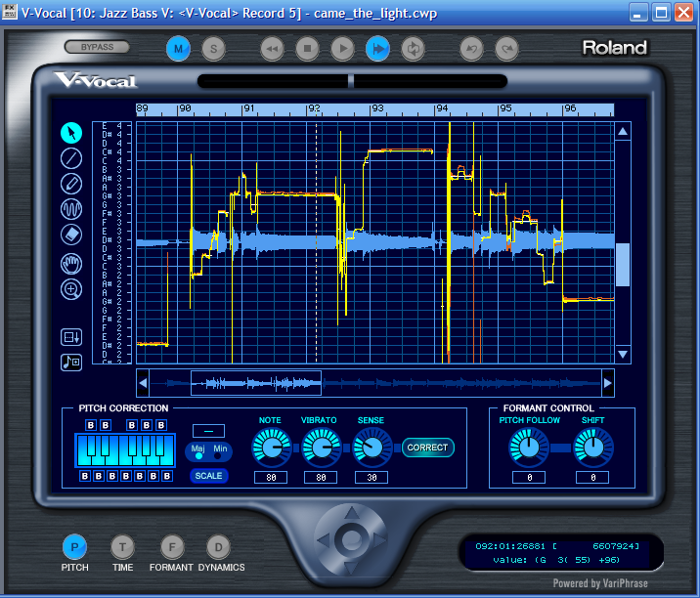Click measure 95 on the timeline ruler
Image resolution: width=700 pixels, height=598 pixels.
[505, 108]
